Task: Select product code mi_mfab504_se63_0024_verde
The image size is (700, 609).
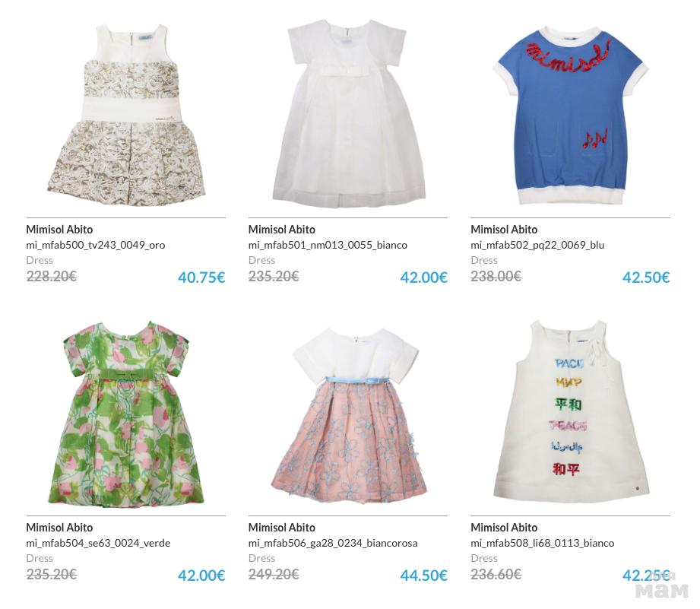Action: tap(98, 543)
